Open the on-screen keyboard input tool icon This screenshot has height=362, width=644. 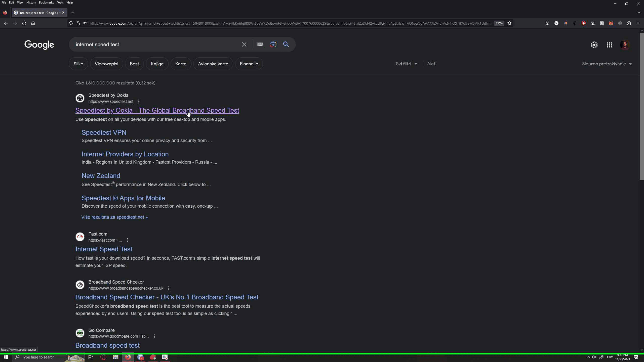tap(260, 44)
